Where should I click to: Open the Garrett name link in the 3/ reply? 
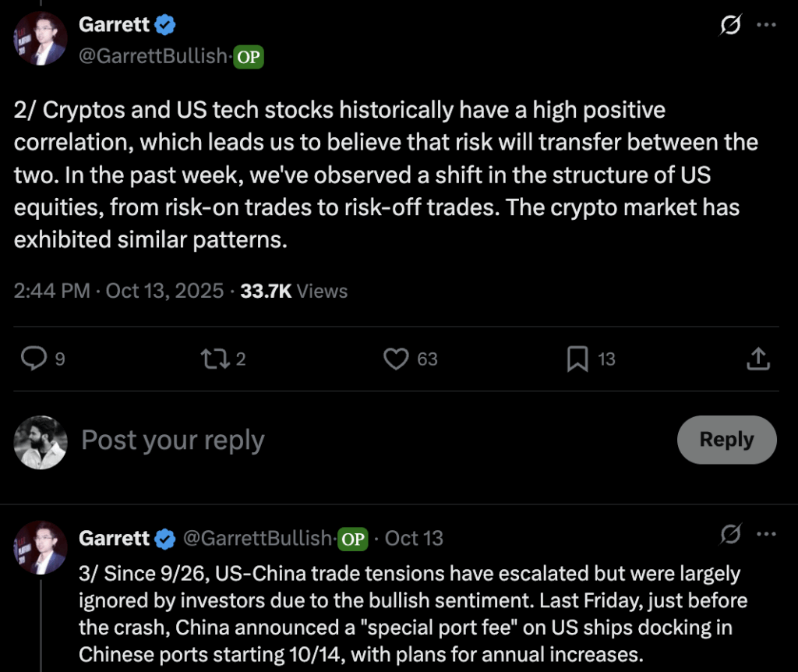click(114, 538)
